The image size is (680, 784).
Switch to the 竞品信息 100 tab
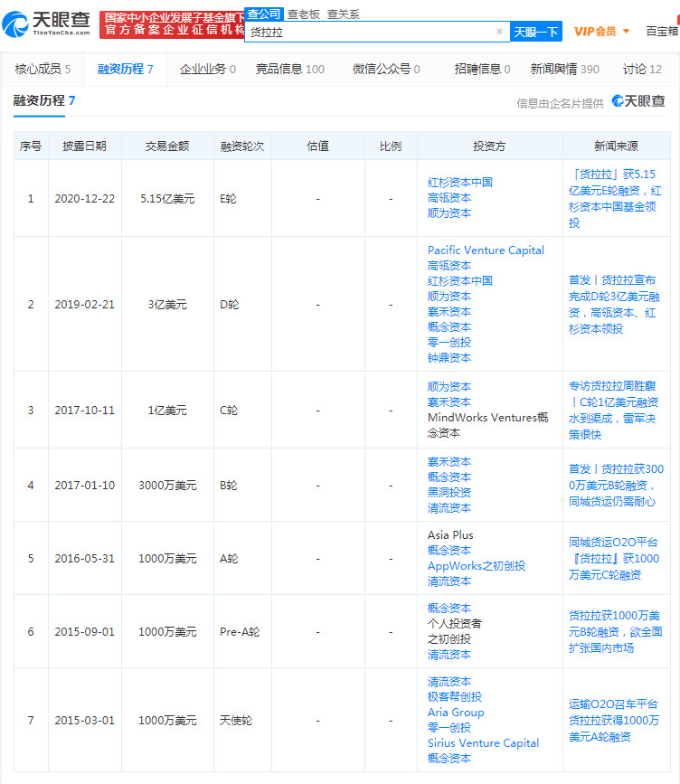tap(290, 69)
